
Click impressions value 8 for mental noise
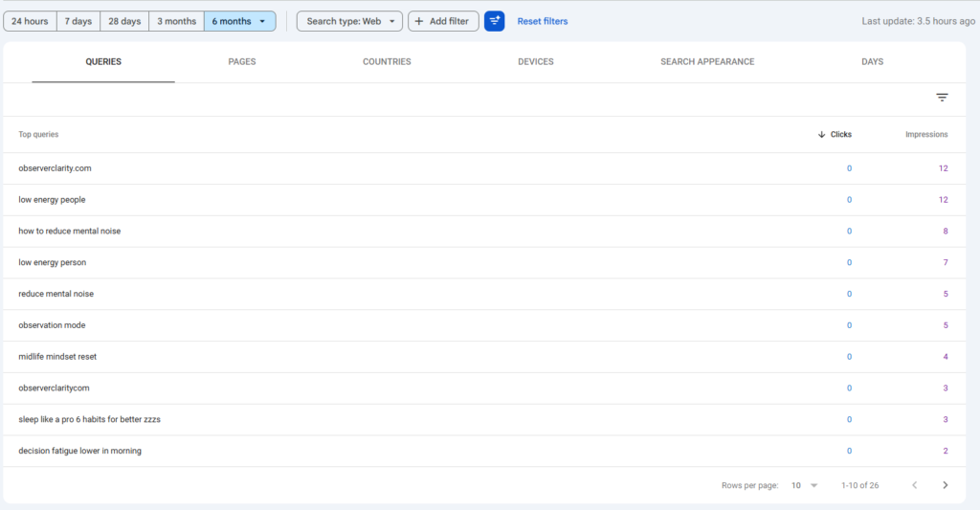point(945,232)
